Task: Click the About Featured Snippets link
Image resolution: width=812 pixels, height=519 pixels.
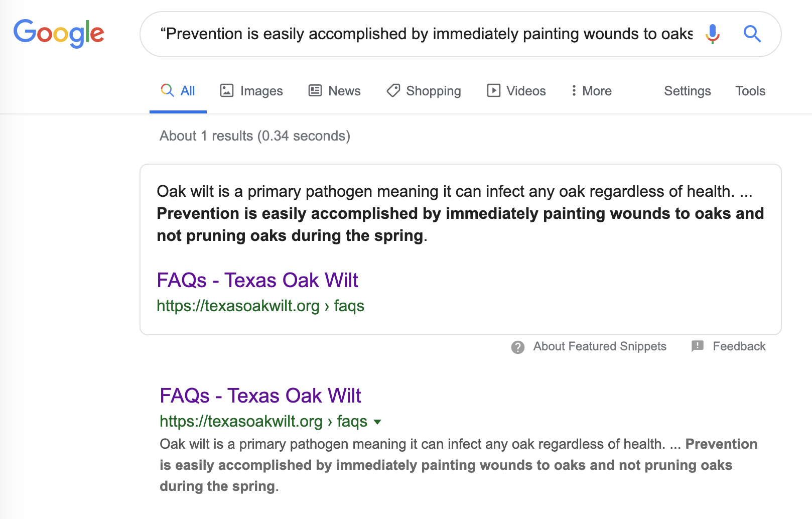Action: 600,346
